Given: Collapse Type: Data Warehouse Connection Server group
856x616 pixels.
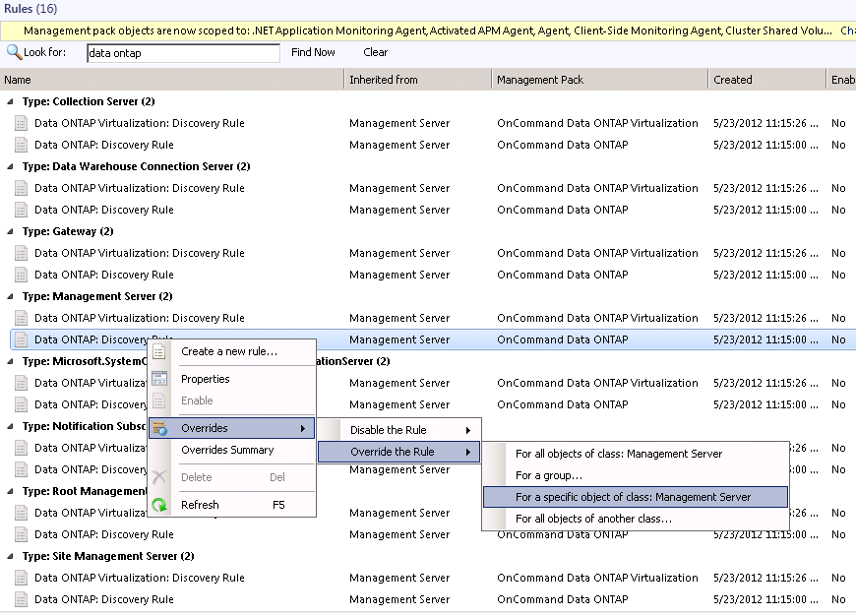Looking at the screenshot, I should tap(11, 166).
